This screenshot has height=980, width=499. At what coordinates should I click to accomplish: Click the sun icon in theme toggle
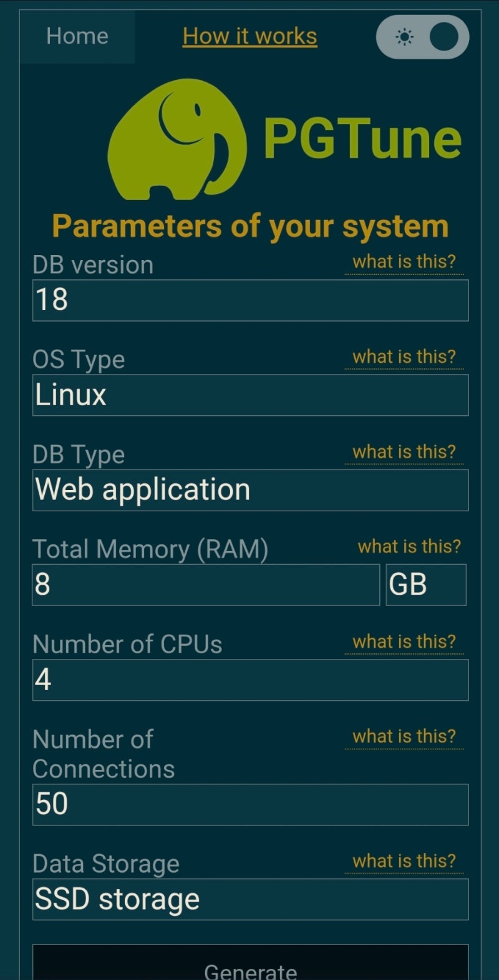pos(405,37)
